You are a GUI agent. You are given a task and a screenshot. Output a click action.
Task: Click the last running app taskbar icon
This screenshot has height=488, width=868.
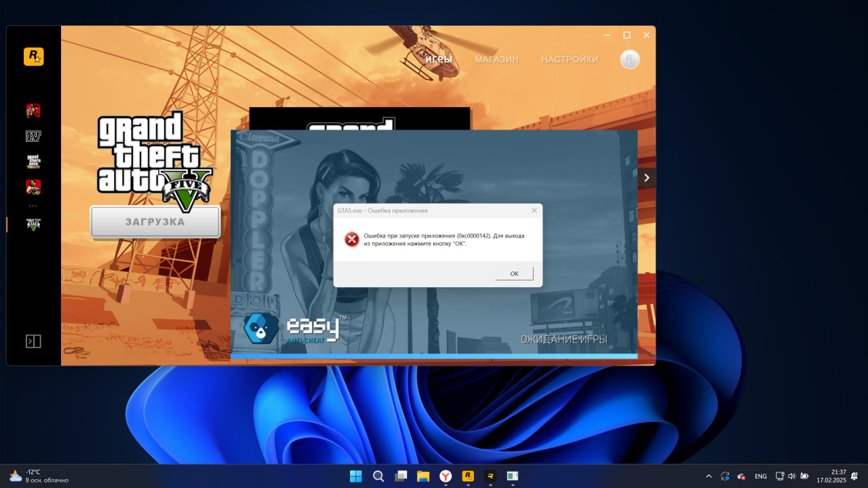(513, 476)
